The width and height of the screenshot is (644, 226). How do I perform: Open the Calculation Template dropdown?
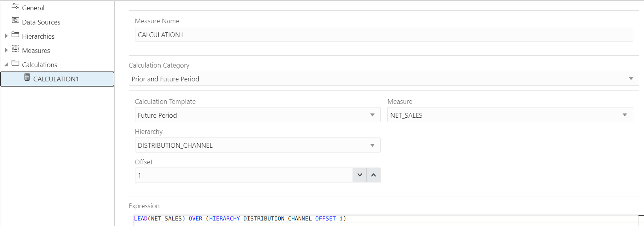coord(257,115)
